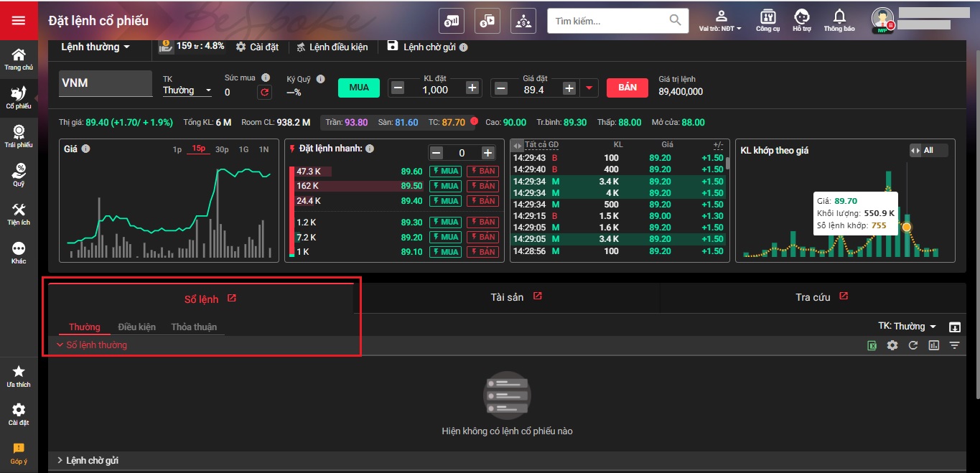
Task: Open TK Thường account dropdown in order form
Action: pyautogui.click(x=187, y=90)
